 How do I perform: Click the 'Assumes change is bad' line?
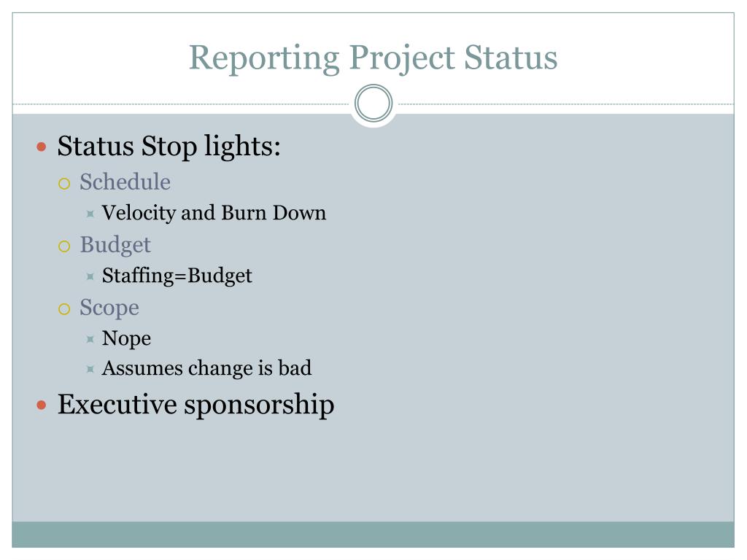[x=206, y=368]
